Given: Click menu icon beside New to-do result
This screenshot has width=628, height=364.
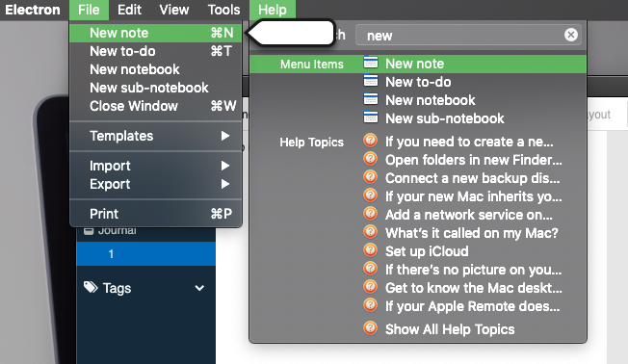Looking at the screenshot, I should point(371,81).
